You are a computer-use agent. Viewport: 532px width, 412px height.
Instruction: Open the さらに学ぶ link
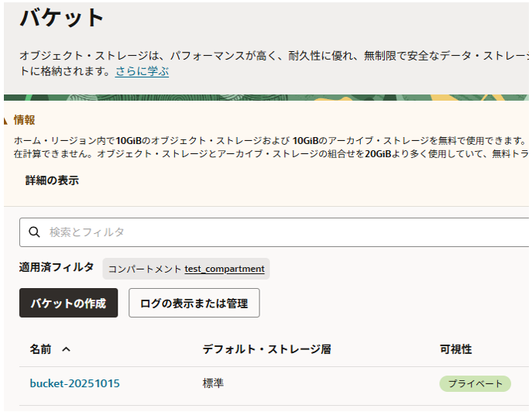coord(142,71)
